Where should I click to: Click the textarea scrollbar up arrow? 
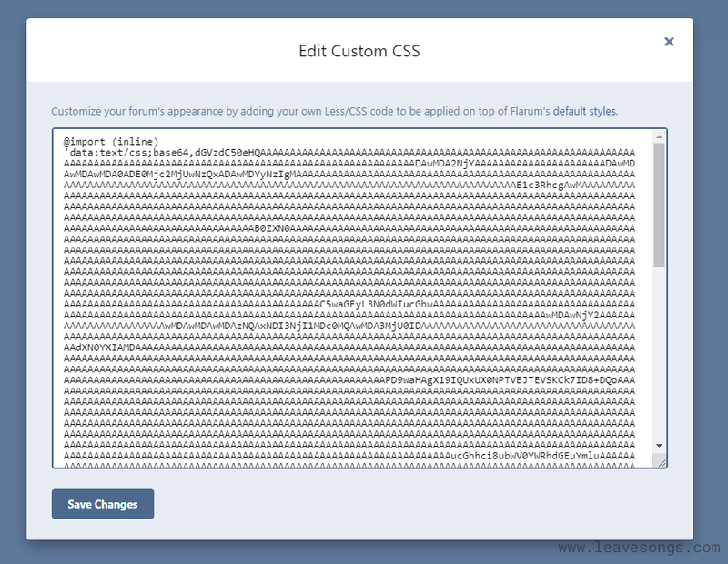coord(659,137)
